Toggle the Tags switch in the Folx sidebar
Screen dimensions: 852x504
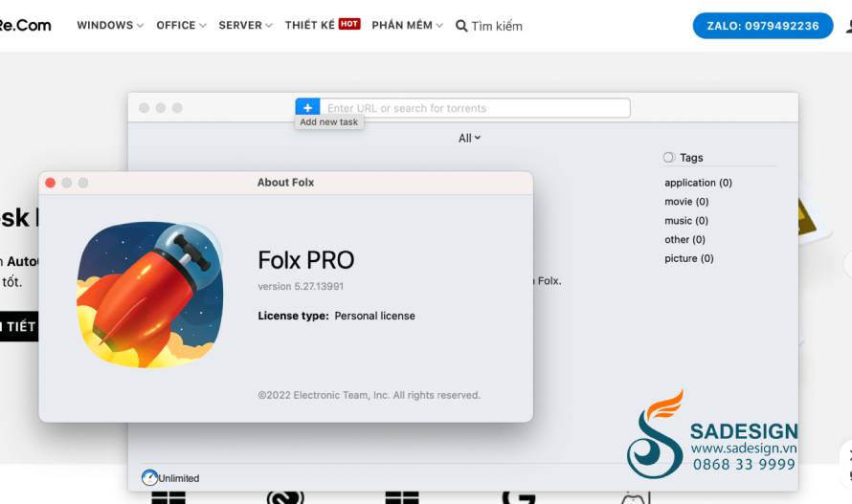[669, 158]
